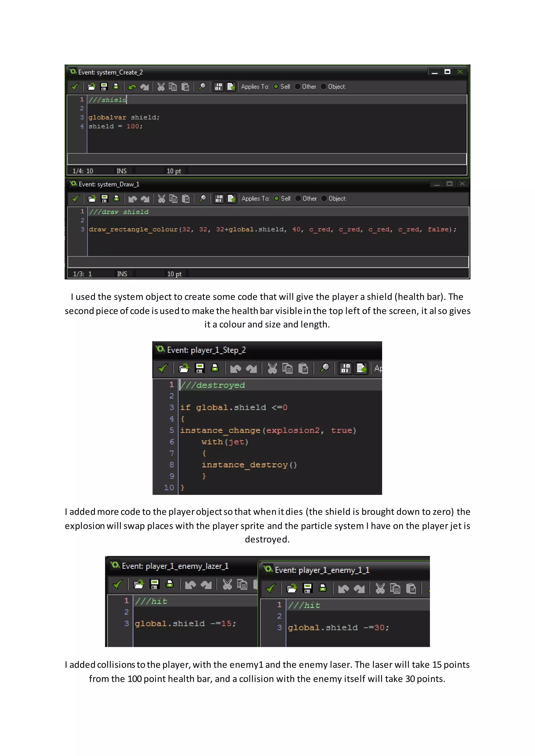Redo icon in system_Create_2 toolbar
The height and width of the screenshot is (756, 535).
click(x=145, y=87)
